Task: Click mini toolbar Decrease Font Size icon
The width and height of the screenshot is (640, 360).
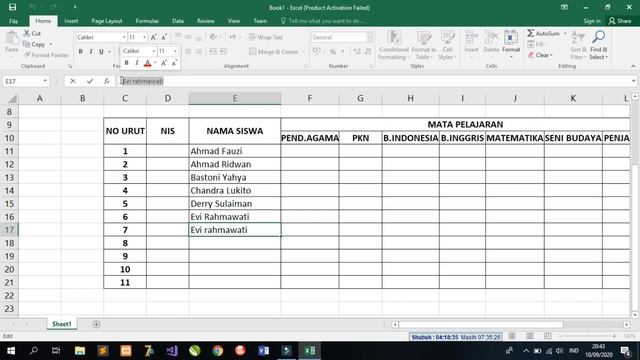Action: (174, 63)
